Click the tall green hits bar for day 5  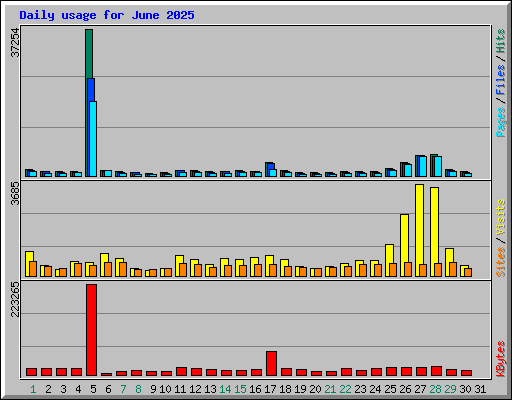click(x=89, y=53)
